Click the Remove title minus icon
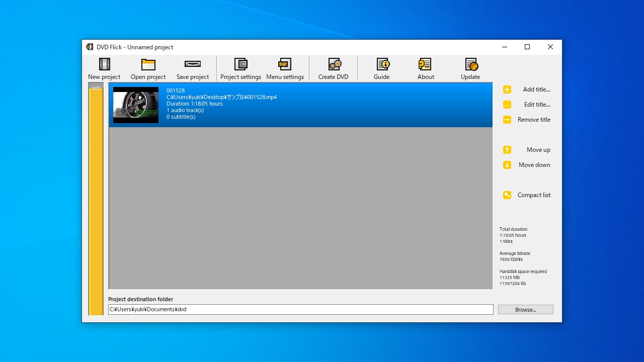The image size is (644, 362). (x=507, y=120)
